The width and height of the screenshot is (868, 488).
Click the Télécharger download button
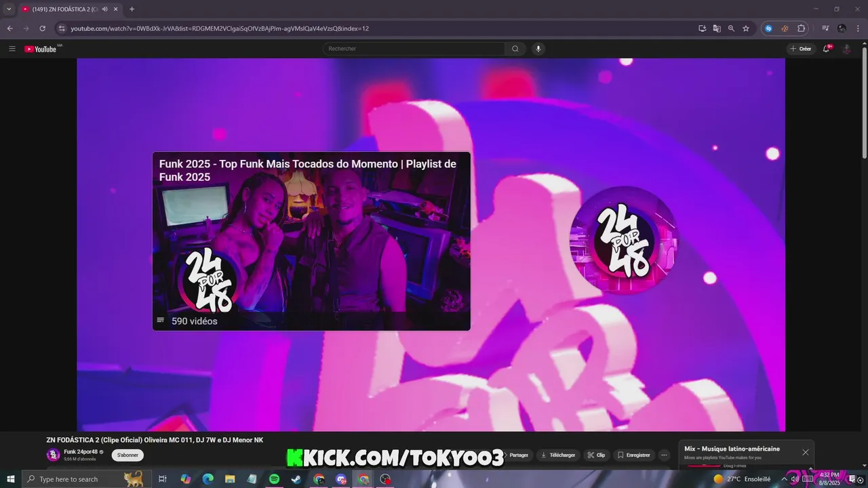tap(558, 455)
